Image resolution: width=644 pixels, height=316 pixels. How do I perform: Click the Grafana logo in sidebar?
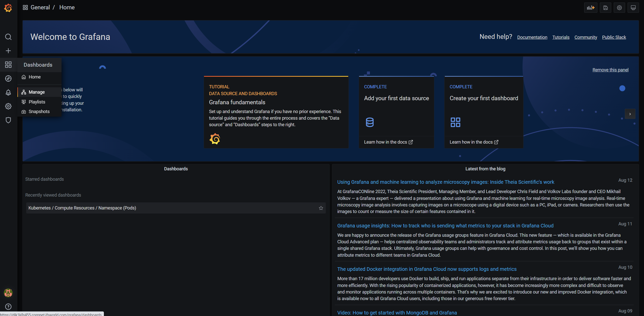point(8,8)
